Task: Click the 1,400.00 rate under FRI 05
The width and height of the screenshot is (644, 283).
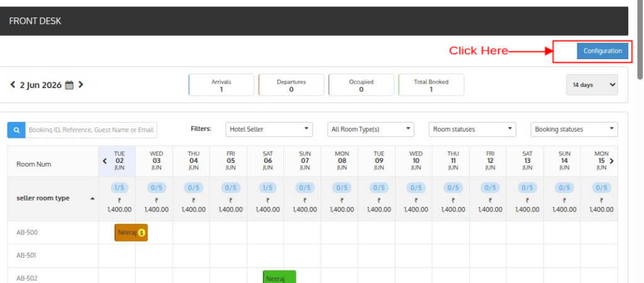Action: point(230,209)
